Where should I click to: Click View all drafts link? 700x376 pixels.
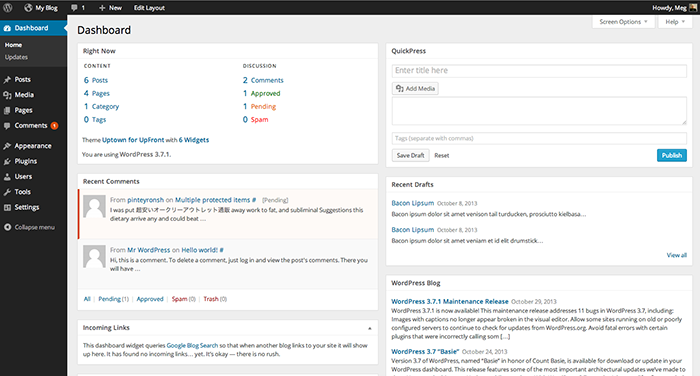tap(676, 255)
